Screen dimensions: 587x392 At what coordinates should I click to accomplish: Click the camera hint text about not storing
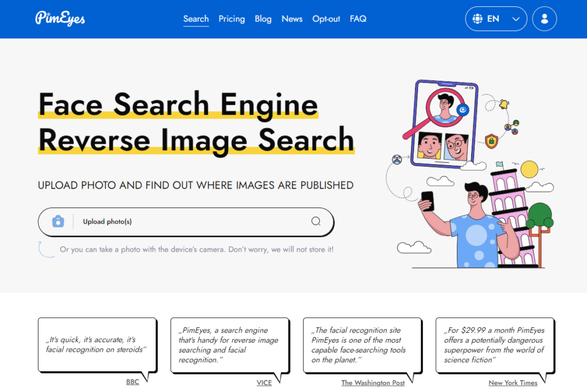point(197,249)
